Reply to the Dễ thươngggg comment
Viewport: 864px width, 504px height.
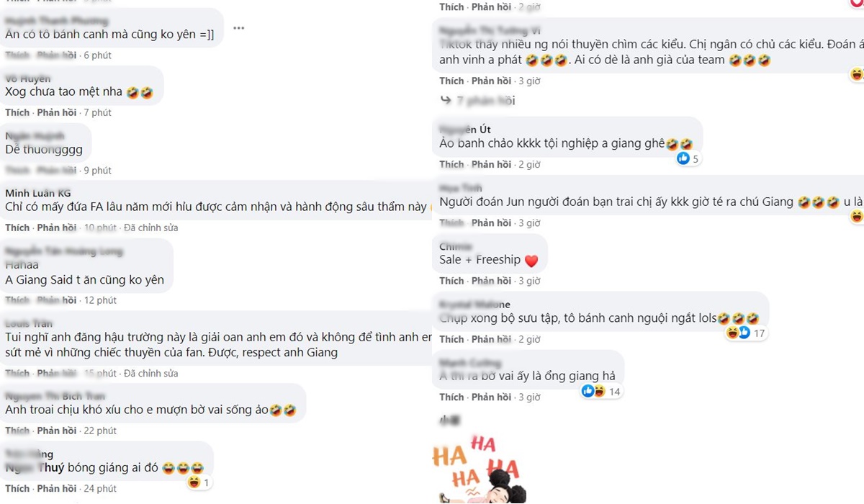(57, 171)
